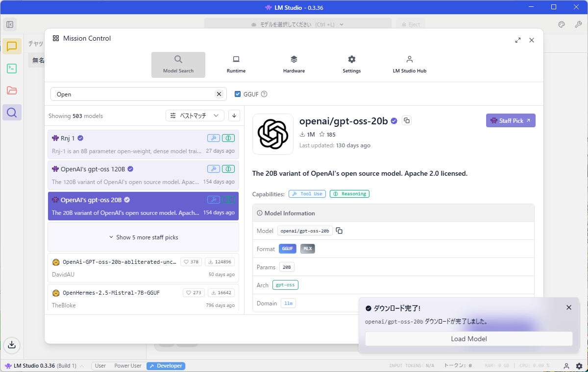Screen dimensions: 588x372
Task: Open the chat icon in left sidebar
Action: 12,46
